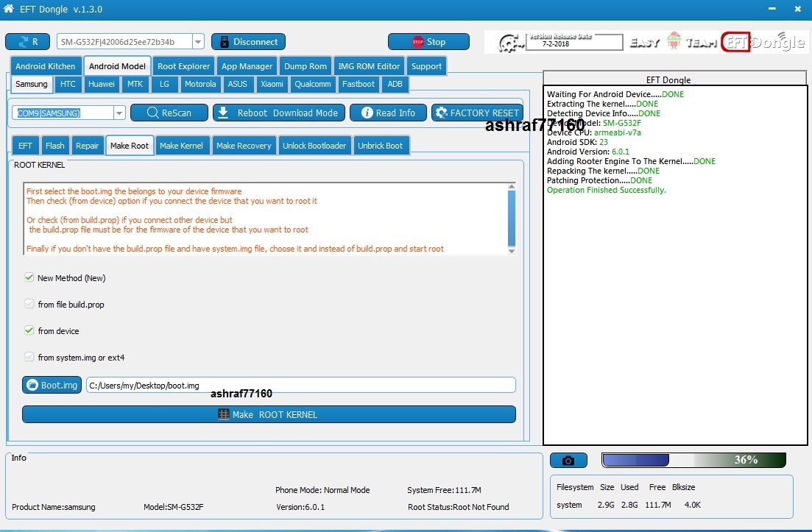Open the COM9 SAMSUNG port dropdown
Image resolution: width=812 pixels, height=532 pixels.
[119, 113]
